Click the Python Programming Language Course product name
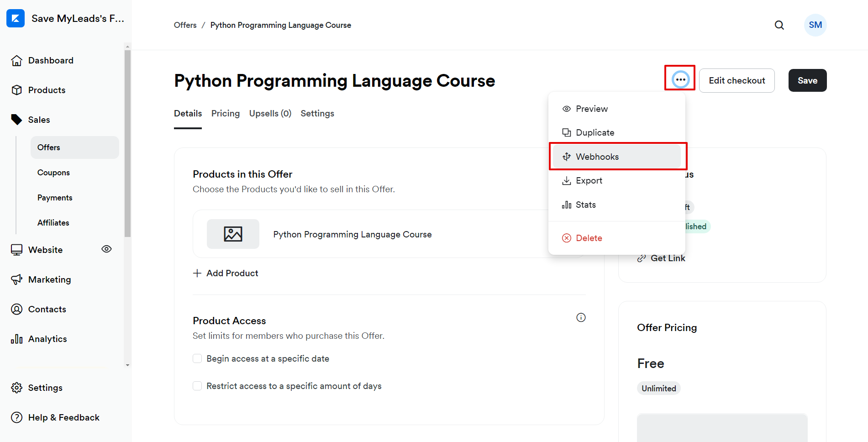 point(352,234)
